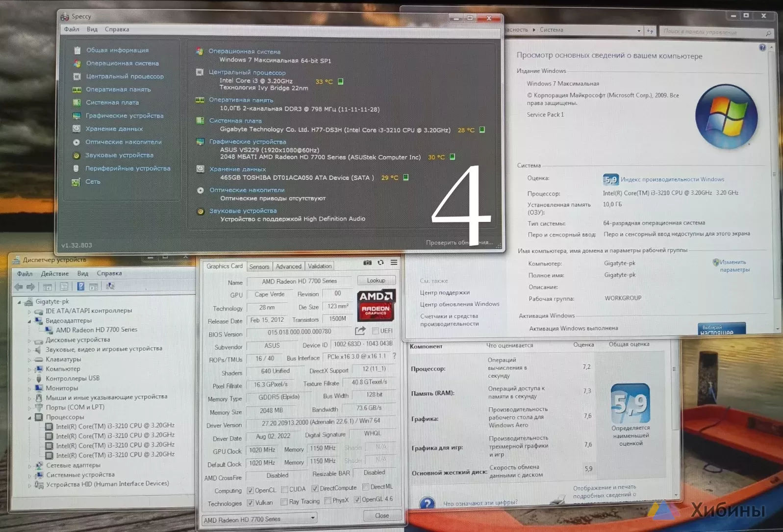The image size is (783, 532).
Task: Open Графические устройства in Speccy sidebar
Action: coord(125,116)
